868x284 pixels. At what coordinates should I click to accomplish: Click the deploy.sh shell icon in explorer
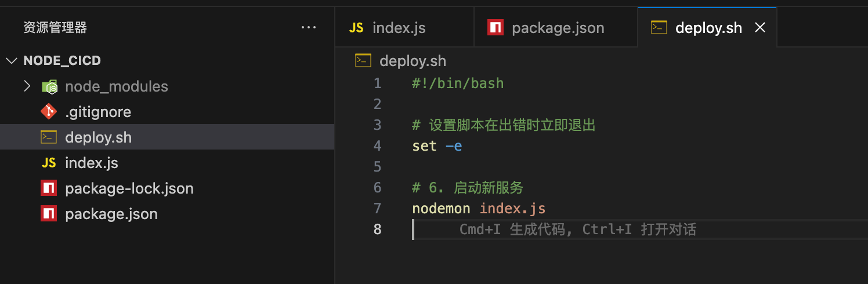[x=49, y=137]
